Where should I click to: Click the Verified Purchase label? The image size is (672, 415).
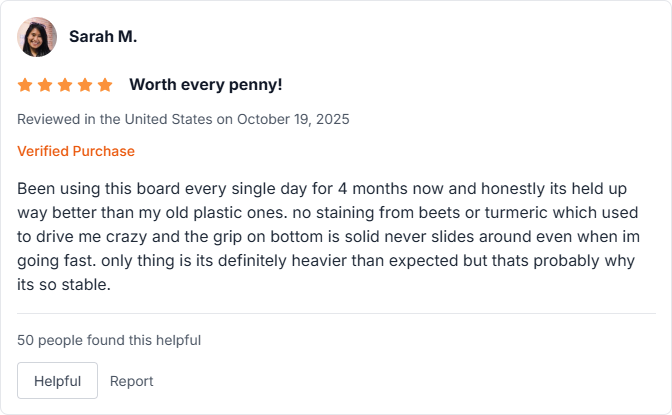pos(76,152)
